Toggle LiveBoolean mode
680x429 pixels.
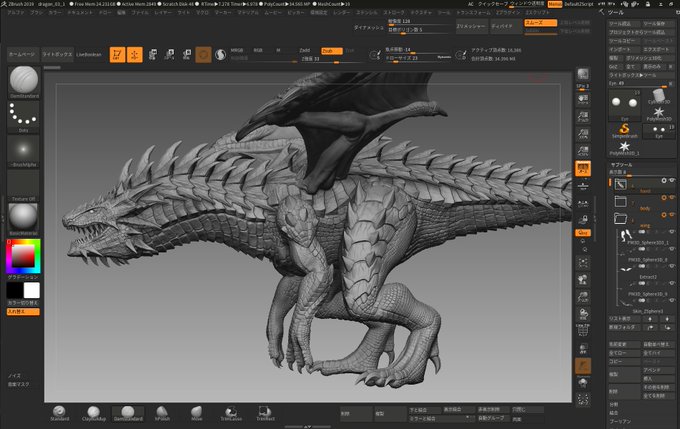pos(89,55)
